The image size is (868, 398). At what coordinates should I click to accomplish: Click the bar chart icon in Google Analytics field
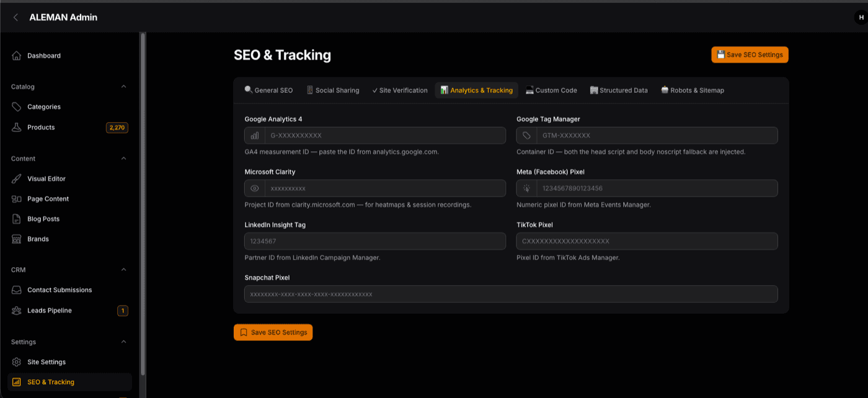click(255, 135)
